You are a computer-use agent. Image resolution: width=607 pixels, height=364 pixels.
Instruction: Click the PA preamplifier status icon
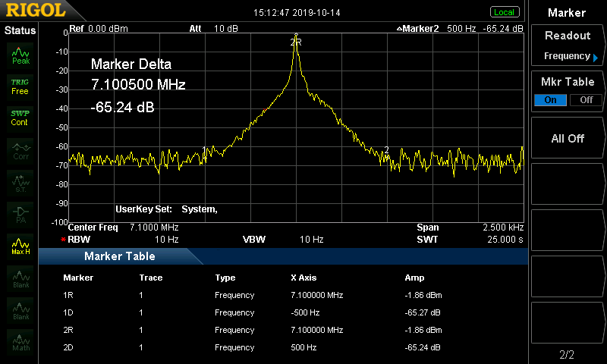click(x=20, y=215)
